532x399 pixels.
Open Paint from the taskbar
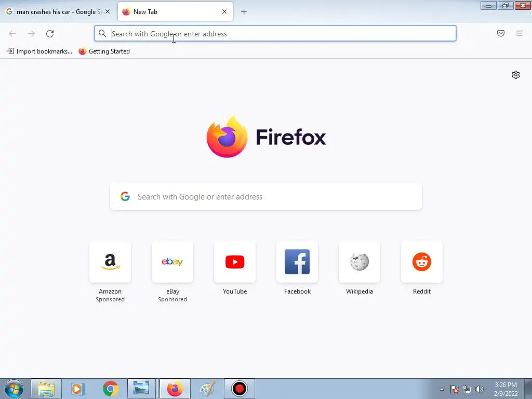[x=207, y=389]
